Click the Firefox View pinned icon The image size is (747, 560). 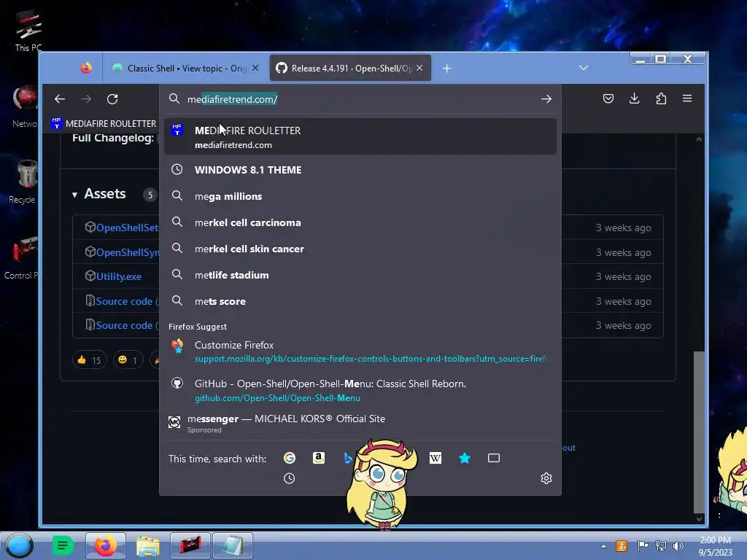pyautogui.click(x=86, y=68)
